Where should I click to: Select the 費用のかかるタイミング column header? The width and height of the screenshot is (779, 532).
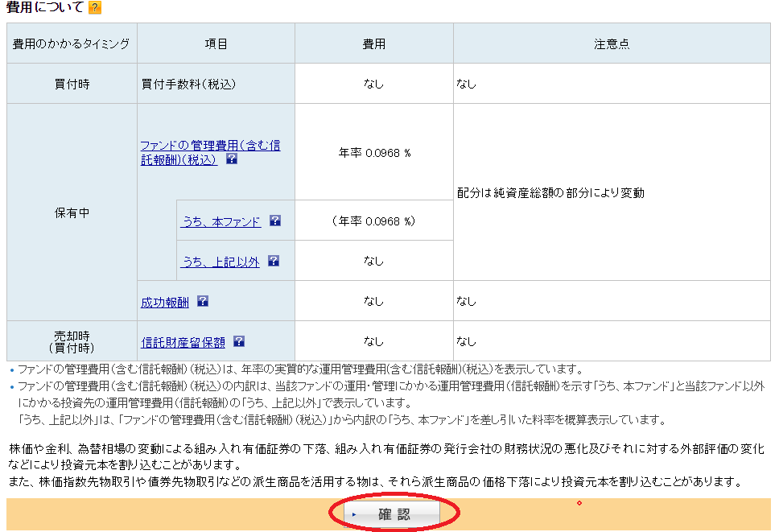point(71,42)
